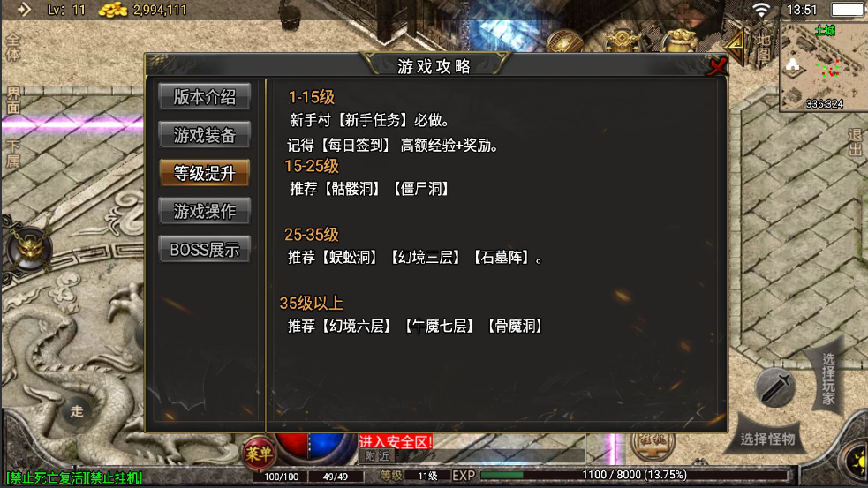The width and height of the screenshot is (868, 488).
Task: Click the EXP progress bar
Action: pyautogui.click(x=634, y=475)
